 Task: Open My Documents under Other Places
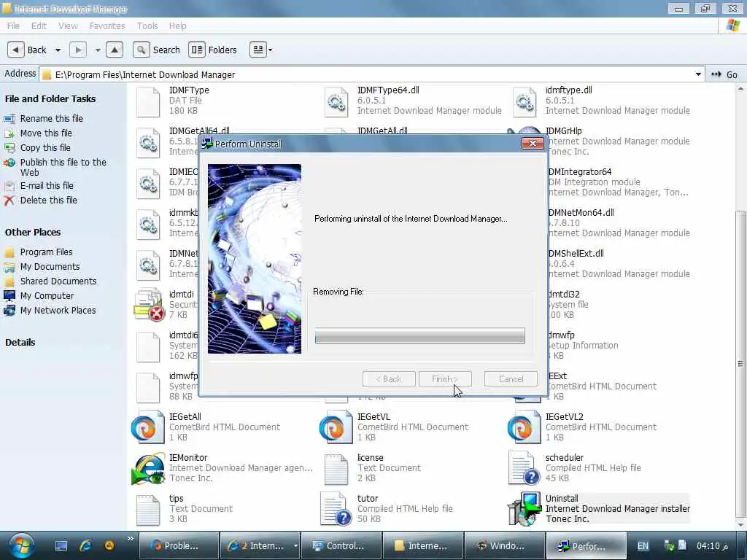[x=50, y=267]
